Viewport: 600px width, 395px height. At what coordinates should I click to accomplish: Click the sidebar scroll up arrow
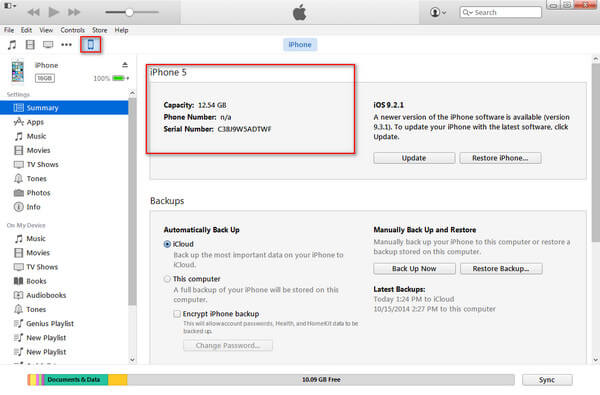pyautogui.click(x=132, y=93)
